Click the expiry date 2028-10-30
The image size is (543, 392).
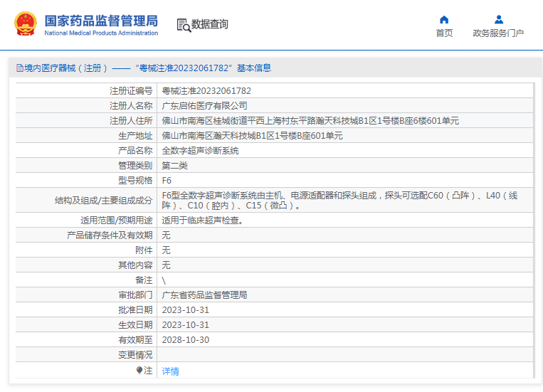pyautogui.click(x=186, y=340)
